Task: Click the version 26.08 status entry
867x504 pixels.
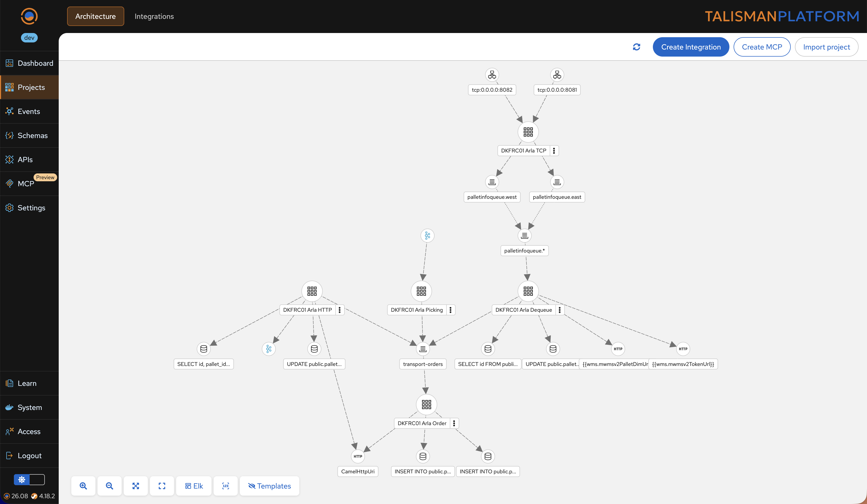Action: click(16, 496)
